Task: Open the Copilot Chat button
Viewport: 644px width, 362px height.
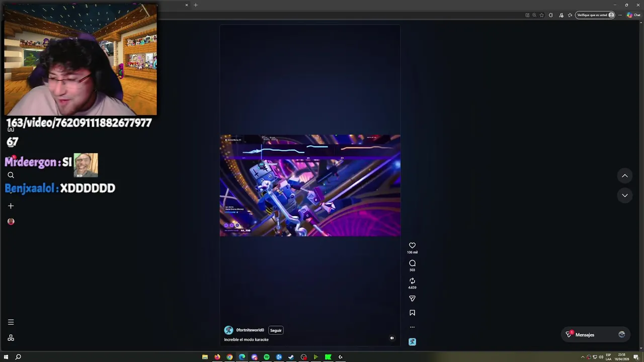Action: 633,15
